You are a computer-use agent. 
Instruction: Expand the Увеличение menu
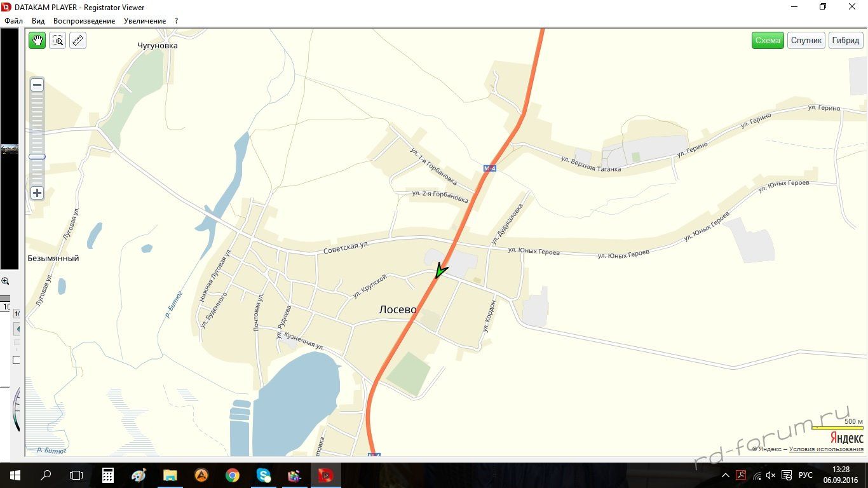(x=145, y=21)
